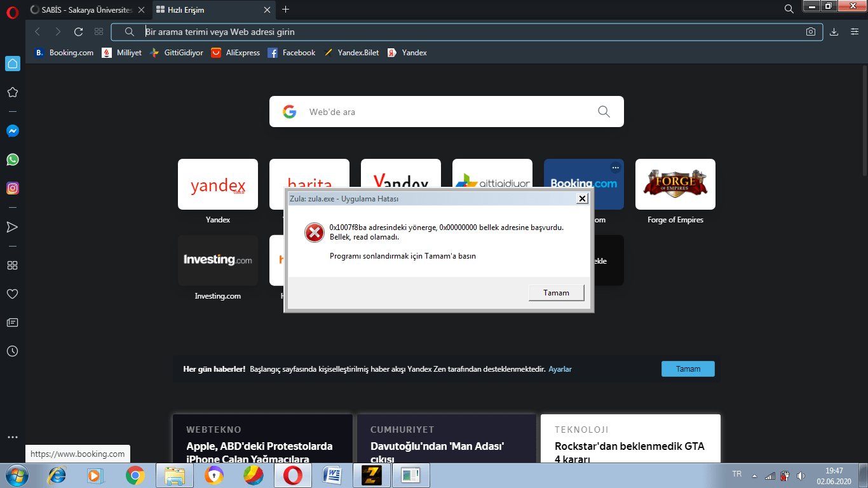The image size is (868, 488).
Task: Open the Yandex bookmark in bookmarks bar
Action: click(407, 53)
